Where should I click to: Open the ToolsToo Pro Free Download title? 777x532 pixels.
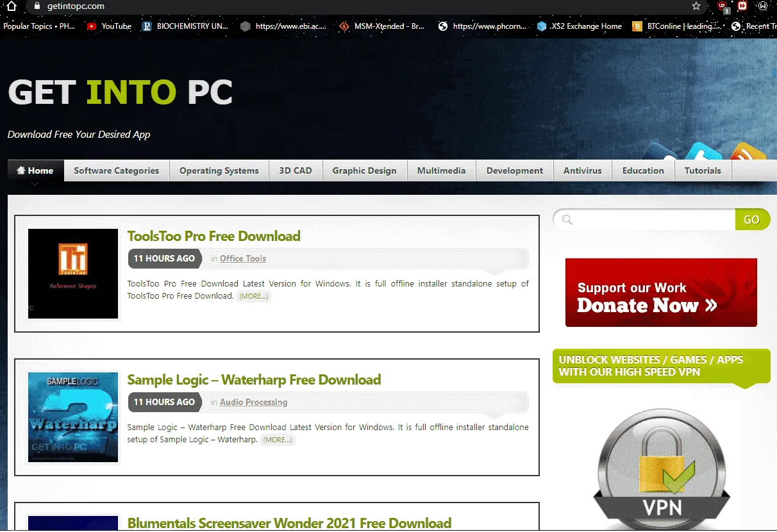pyautogui.click(x=214, y=236)
